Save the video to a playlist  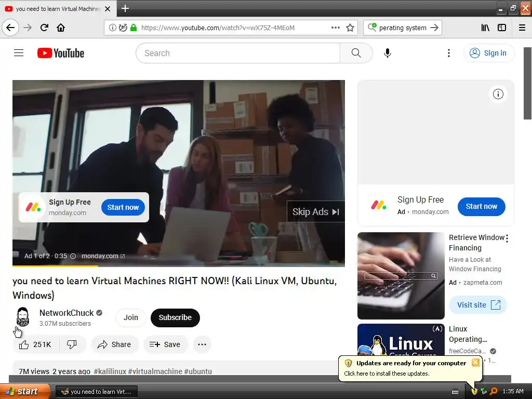point(165,344)
